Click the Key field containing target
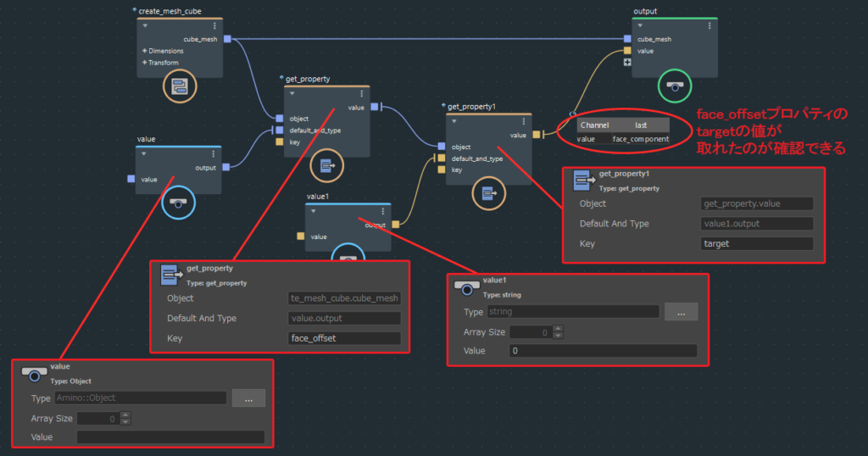 point(757,243)
